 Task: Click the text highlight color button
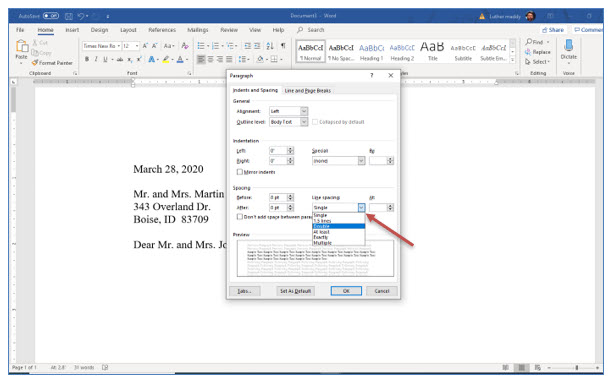point(166,59)
